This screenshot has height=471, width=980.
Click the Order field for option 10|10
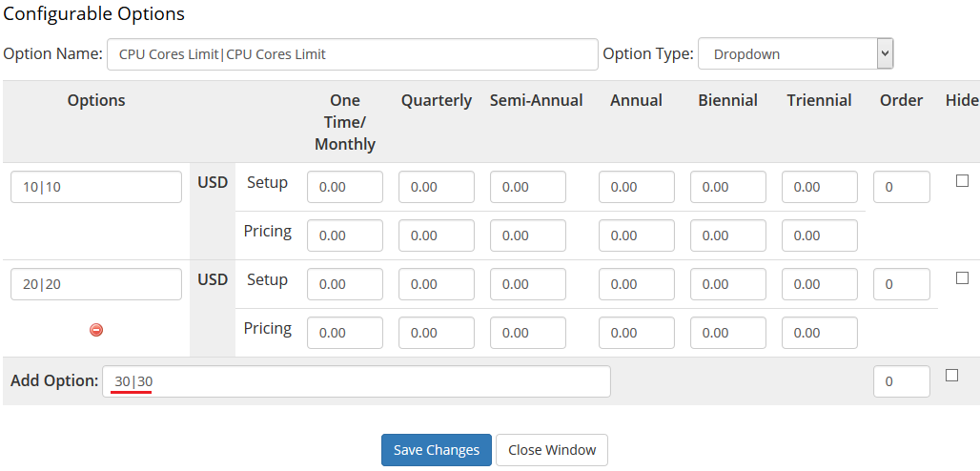click(x=901, y=187)
